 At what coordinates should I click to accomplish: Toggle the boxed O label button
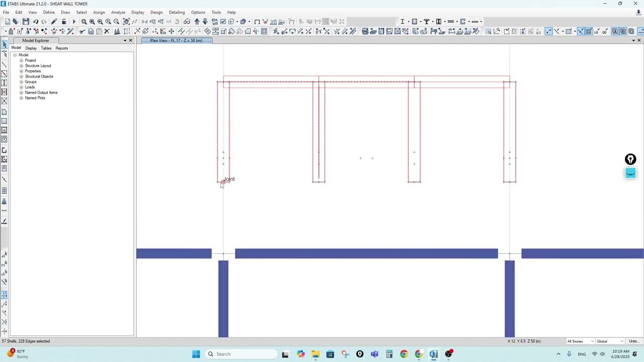(631, 32)
